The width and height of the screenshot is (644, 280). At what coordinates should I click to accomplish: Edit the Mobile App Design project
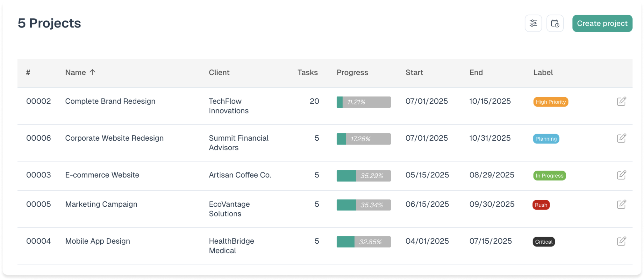tap(621, 241)
